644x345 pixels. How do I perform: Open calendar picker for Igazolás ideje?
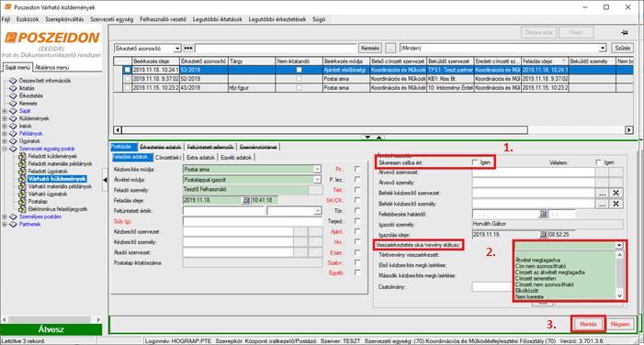[543, 235]
